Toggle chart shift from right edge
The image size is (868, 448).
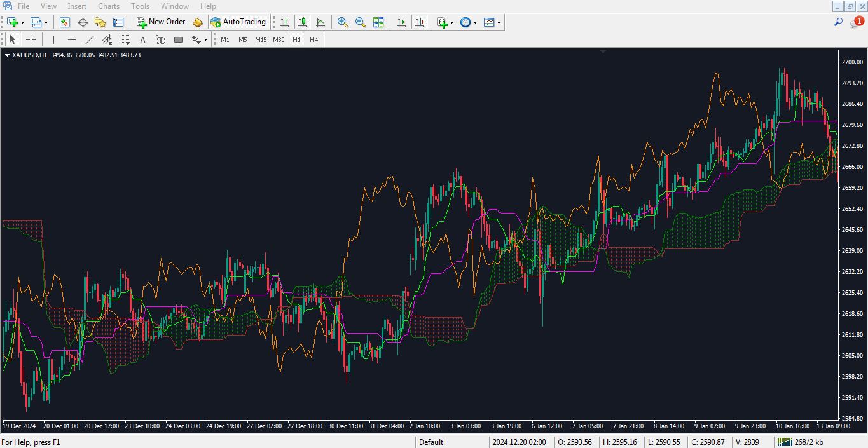420,22
